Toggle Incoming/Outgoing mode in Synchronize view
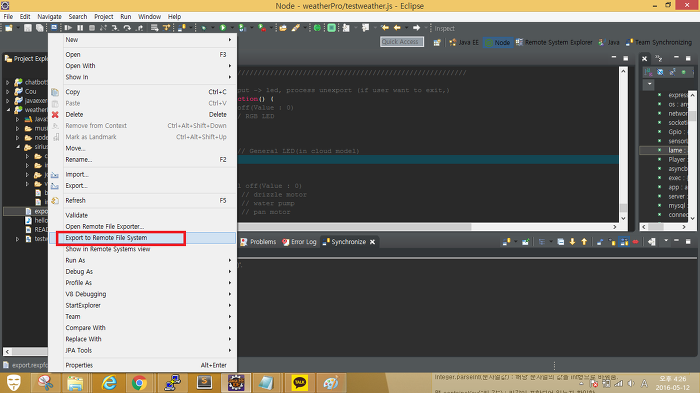 click(624, 242)
